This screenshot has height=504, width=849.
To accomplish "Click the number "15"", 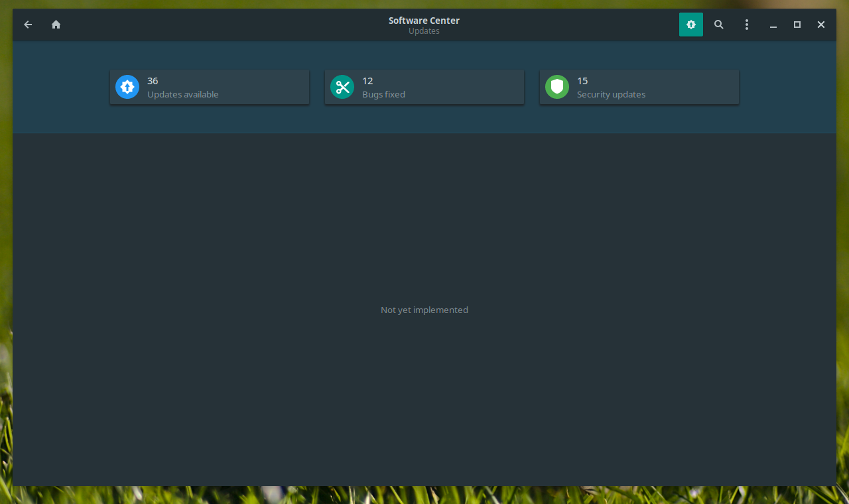I will point(582,81).
